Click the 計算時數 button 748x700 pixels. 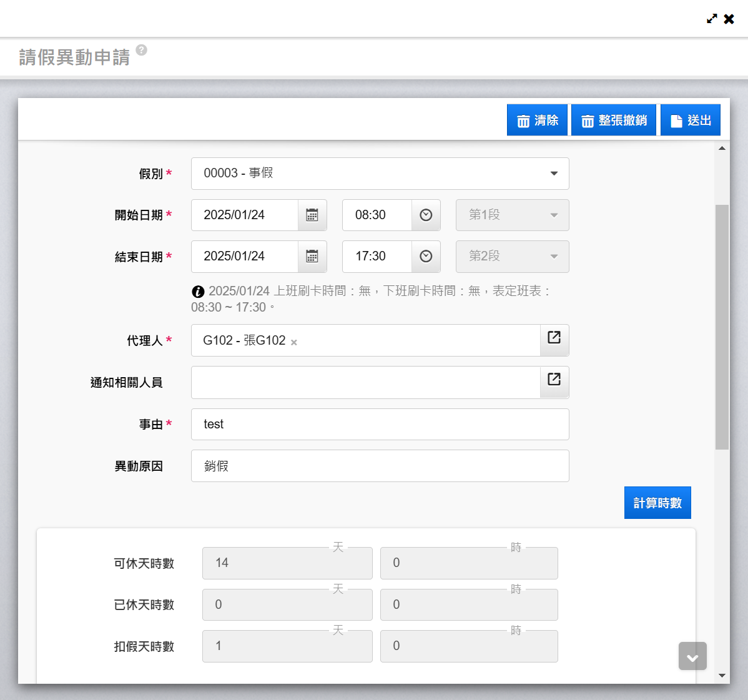point(657,503)
